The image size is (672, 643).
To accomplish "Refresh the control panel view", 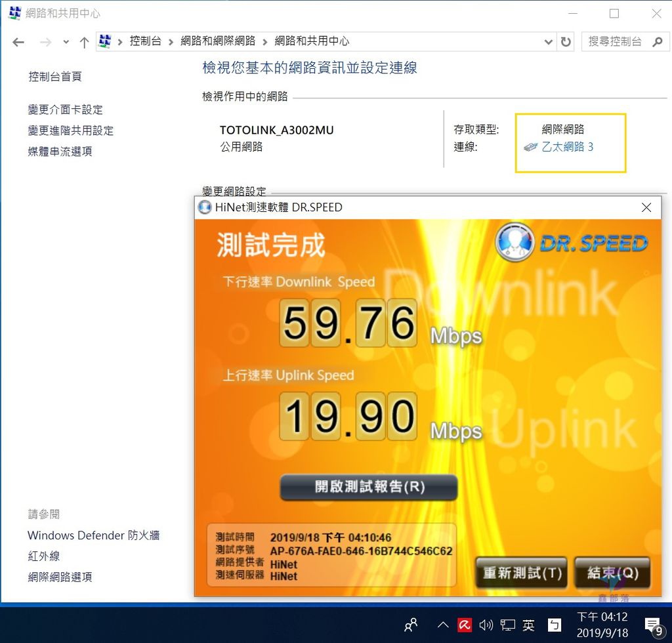I will [566, 41].
